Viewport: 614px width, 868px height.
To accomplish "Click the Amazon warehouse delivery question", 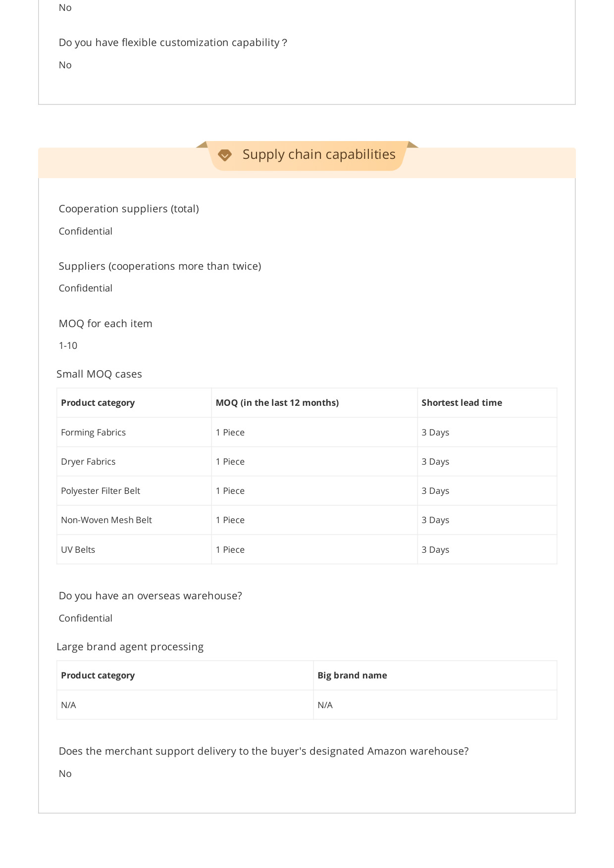I will [x=264, y=751].
